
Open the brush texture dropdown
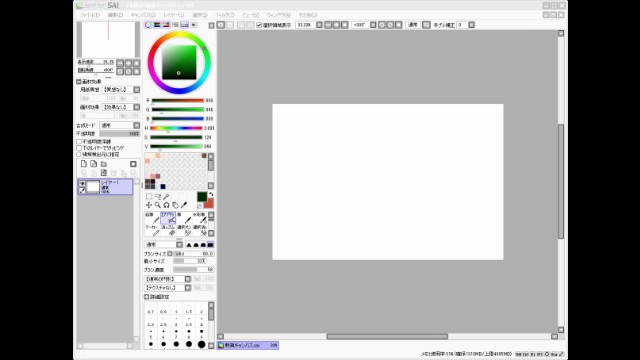(168, 288)
